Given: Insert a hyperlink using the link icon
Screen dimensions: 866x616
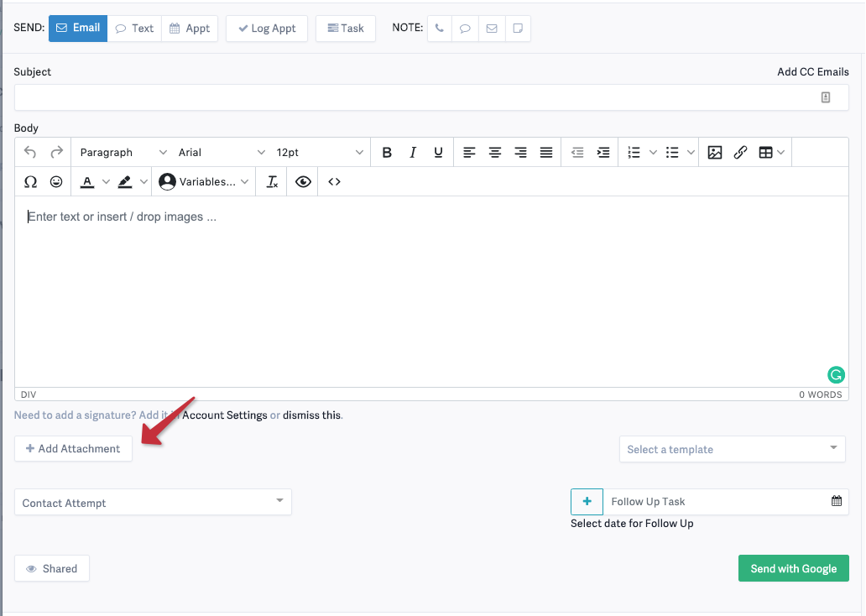Looking at the screenshot, I should coord(740,152).
